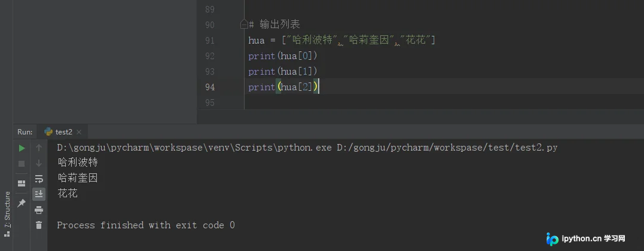
Task: Click console output line '花花'
Action: [68, 194]
